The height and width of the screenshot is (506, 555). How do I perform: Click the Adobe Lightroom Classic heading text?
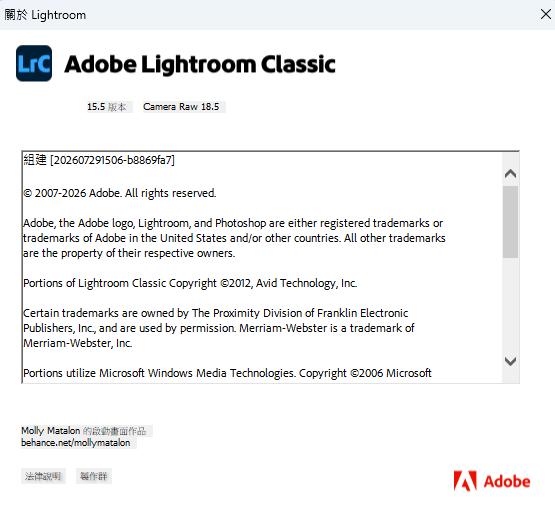pyautogui.click(x=200, y=64)
